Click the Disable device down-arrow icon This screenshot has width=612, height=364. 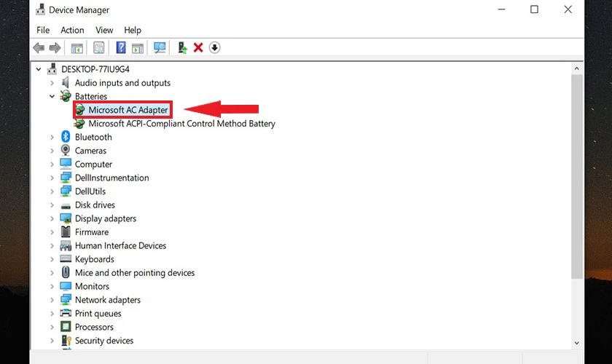[x=215, y=47]
